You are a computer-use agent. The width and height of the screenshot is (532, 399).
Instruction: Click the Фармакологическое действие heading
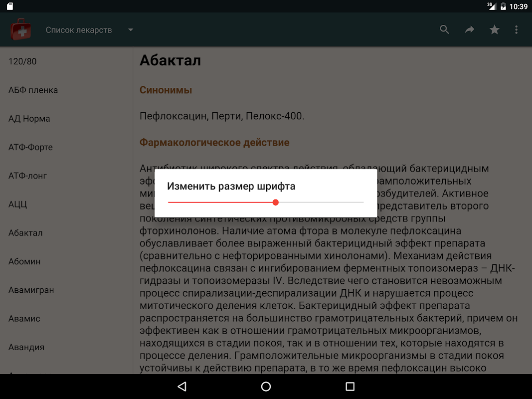214,142
